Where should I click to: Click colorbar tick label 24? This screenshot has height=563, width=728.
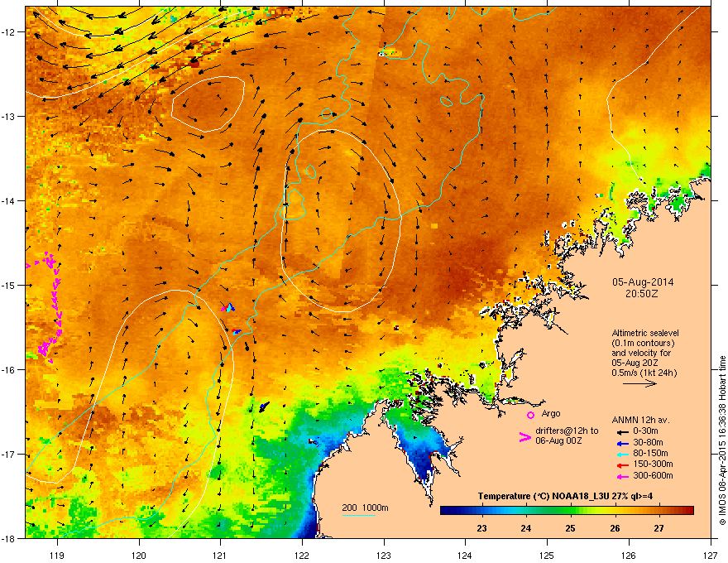pyautogui.click(x=525, y=528)
